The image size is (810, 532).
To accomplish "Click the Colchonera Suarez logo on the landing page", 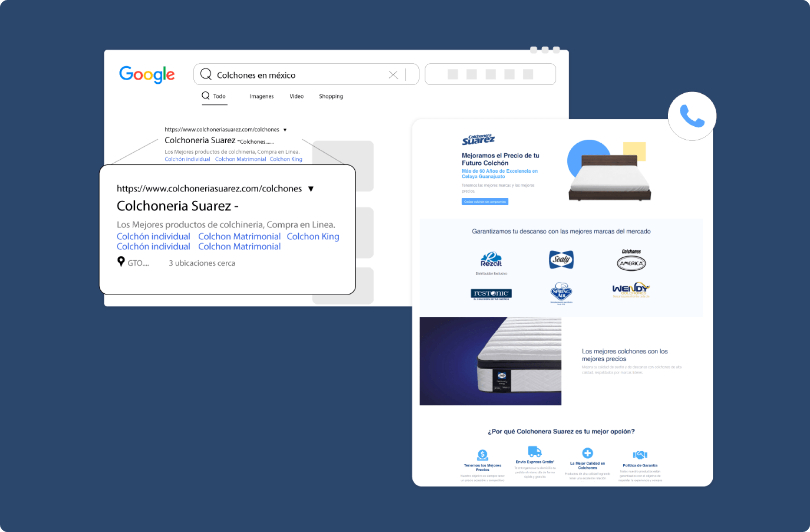I will coord(478,139).
